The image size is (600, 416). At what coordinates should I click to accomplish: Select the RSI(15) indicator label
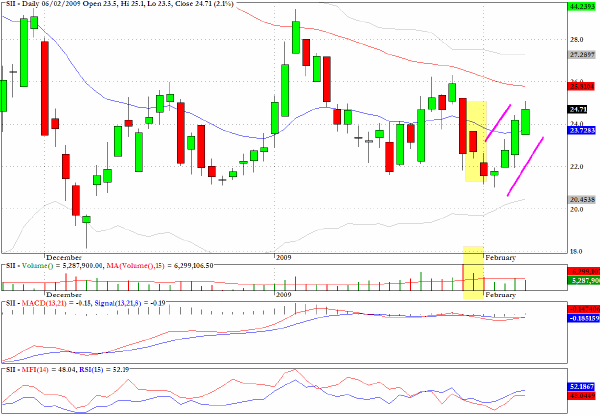91,370
